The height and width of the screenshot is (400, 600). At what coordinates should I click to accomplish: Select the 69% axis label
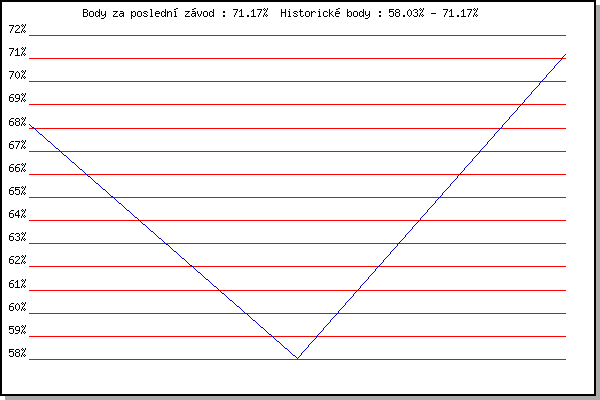click(17, 98)
